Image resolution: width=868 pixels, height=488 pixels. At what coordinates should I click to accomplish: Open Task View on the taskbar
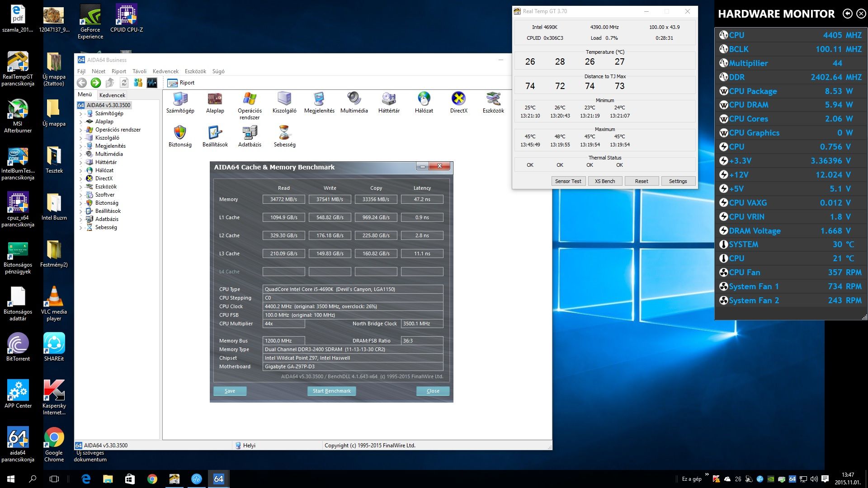54,479
